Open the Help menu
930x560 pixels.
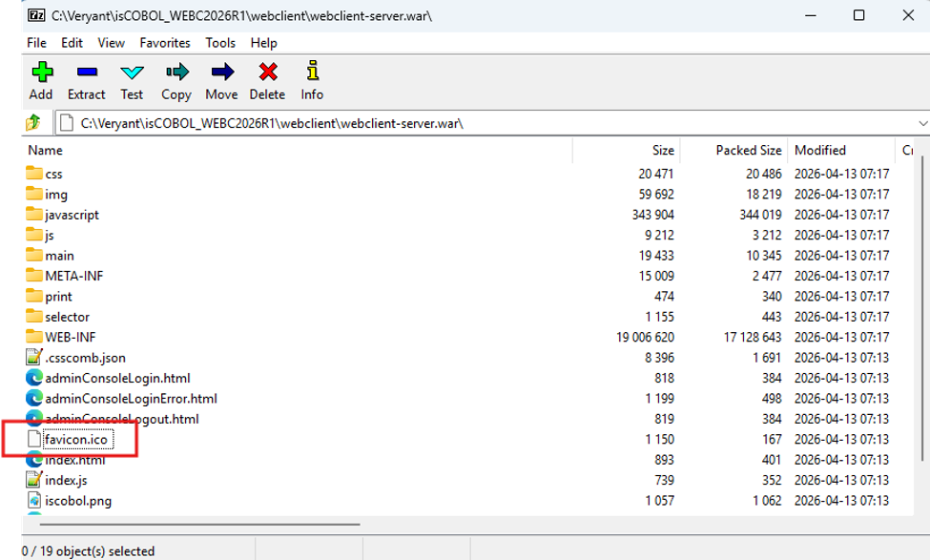263,43
